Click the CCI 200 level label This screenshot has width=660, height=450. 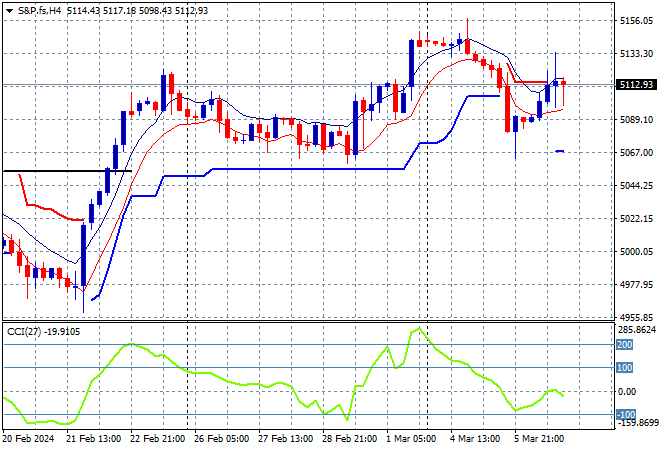coord(625,345)
